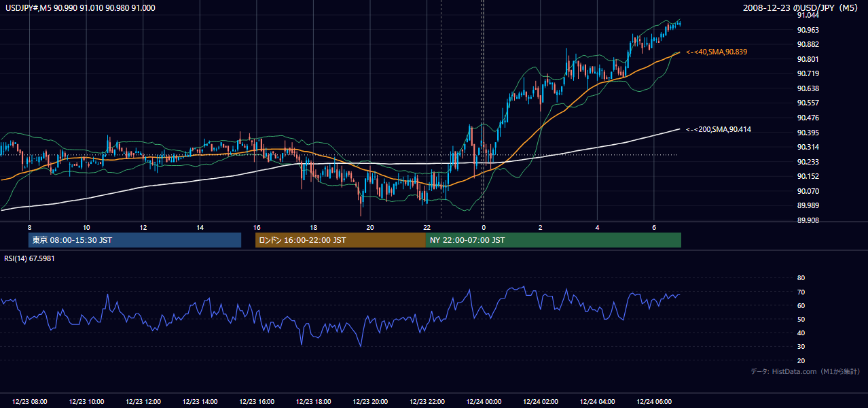Image resolution: width=868 pixels, height=408 pixels.
Task: Click the 12/24 00:00 time axis label
Action: (x=484, y=401)
